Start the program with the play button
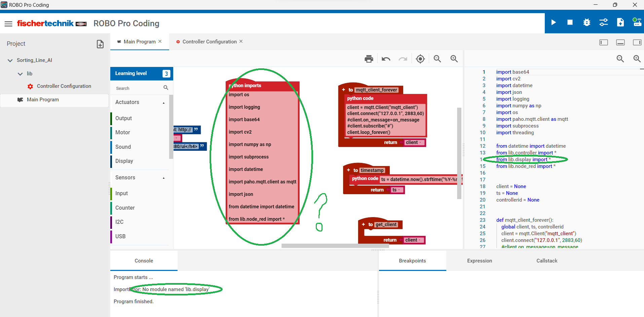This screenshot has height=317, width=644. (554, 22)
